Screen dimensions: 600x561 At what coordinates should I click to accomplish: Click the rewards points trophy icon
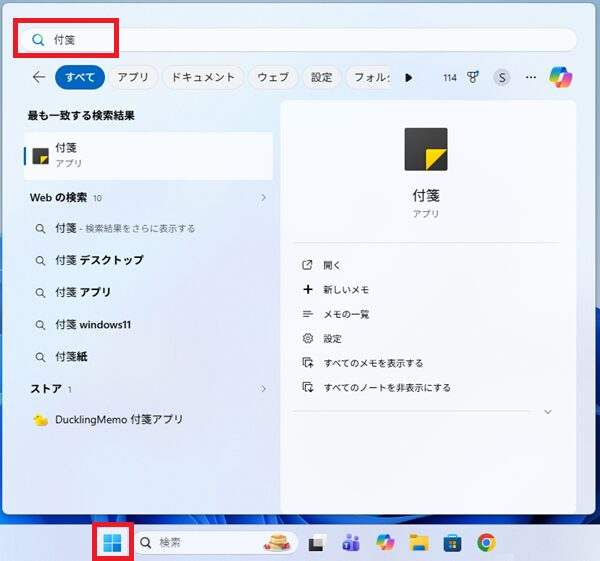[474, 77]
